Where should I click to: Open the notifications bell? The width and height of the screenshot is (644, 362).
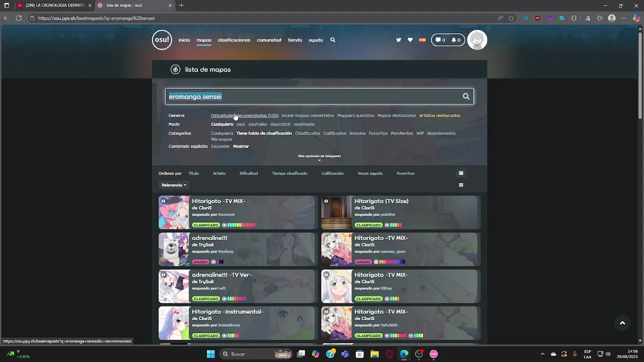point(456,40)
